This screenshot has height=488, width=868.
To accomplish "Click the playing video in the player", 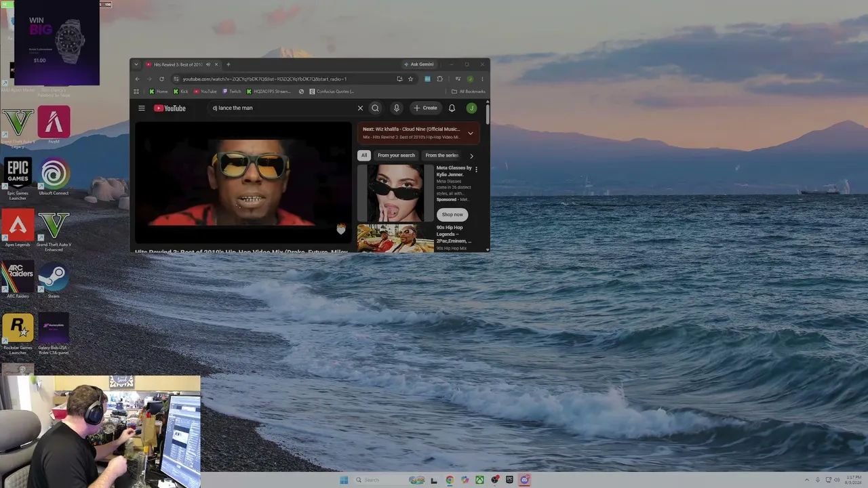I will pos(243,182).
